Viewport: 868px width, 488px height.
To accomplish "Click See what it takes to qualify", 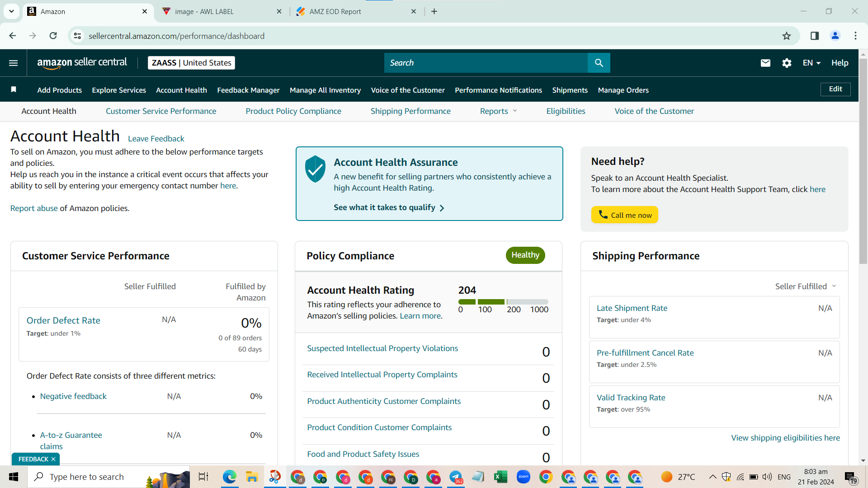I will click(x=389, y=207).
